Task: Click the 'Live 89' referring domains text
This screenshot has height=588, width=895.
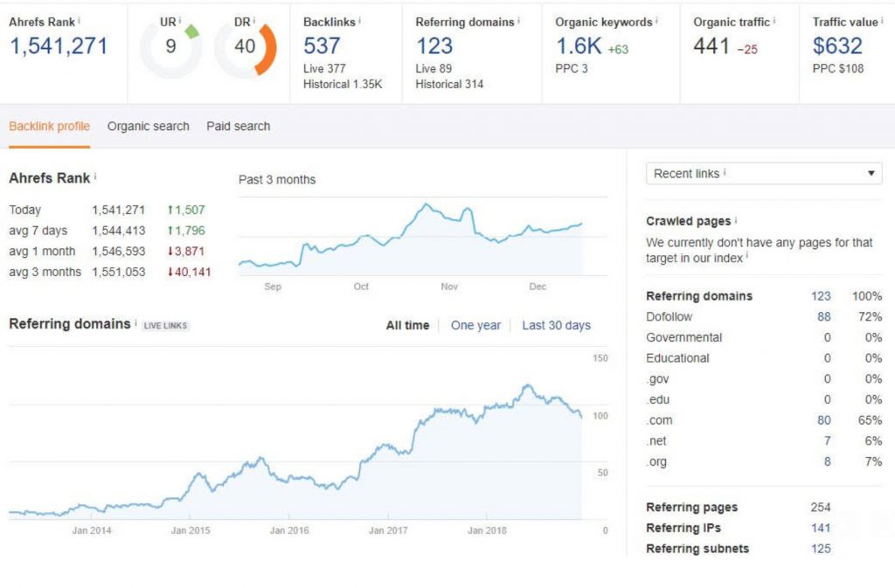Action: (434, 68)
